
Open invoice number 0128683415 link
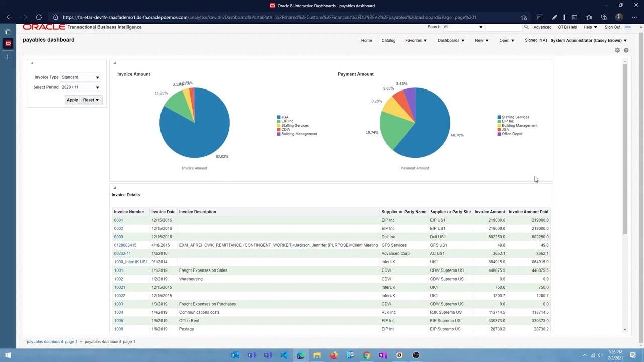pyautogui.click(x=125, y=245)
